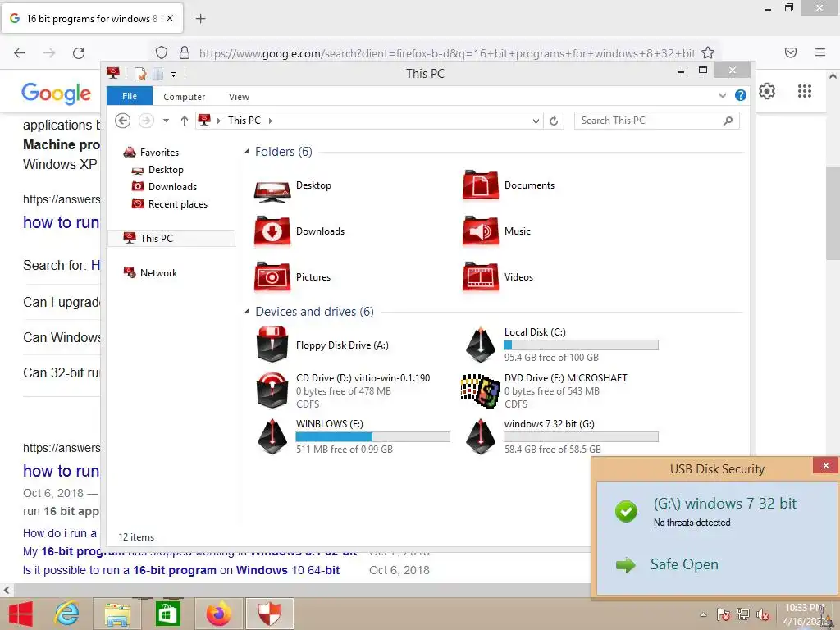Open Customize Quick Access Toolbar dropdown

tap(173, 75)
